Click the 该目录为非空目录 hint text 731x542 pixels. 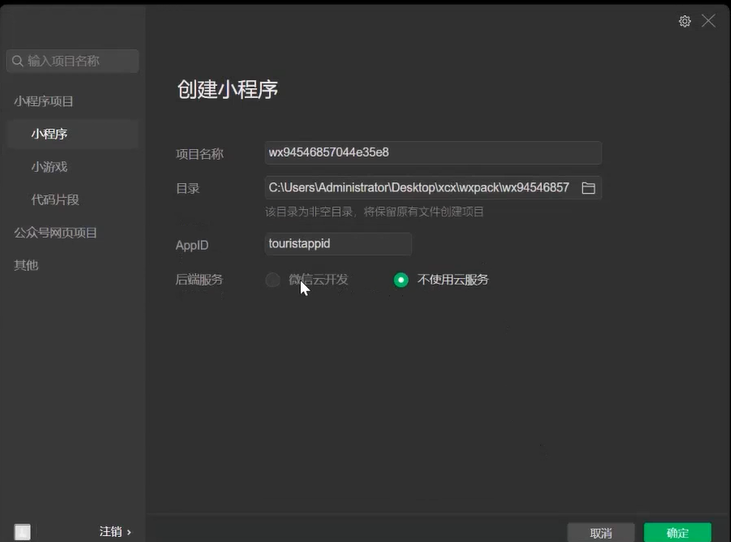(x=374, y=212)
